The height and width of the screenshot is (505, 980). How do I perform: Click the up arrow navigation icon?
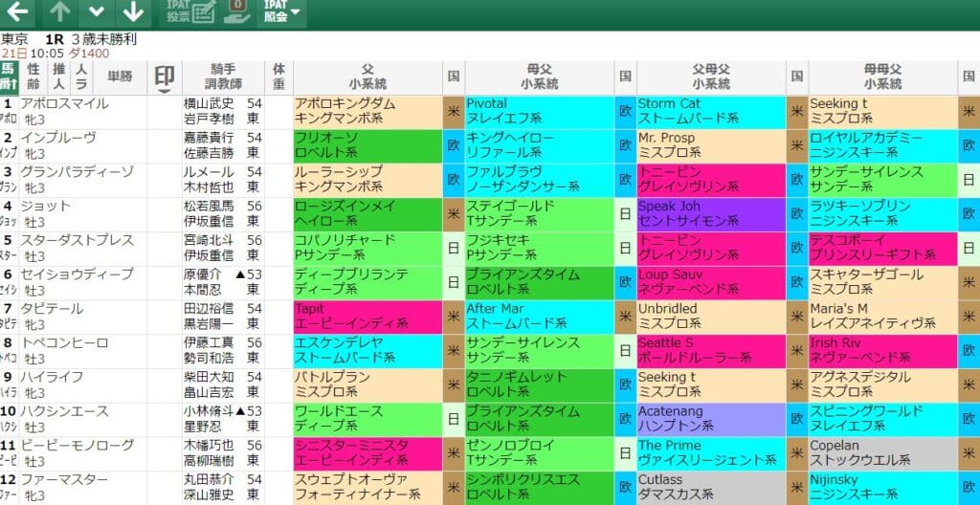click(60, 12)
